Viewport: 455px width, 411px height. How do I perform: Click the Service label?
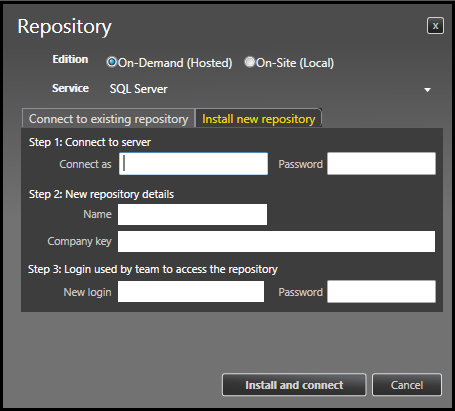tap(70, 88)
